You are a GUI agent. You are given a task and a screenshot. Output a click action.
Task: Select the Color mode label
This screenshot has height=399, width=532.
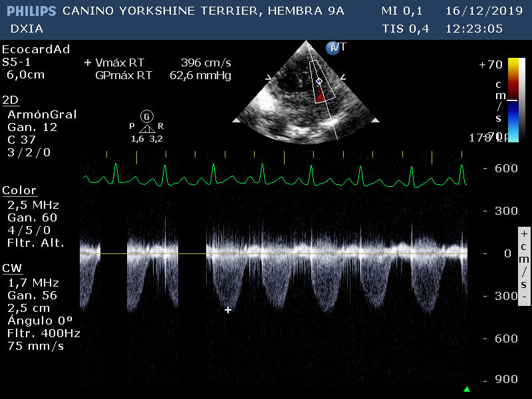point(19,191)
